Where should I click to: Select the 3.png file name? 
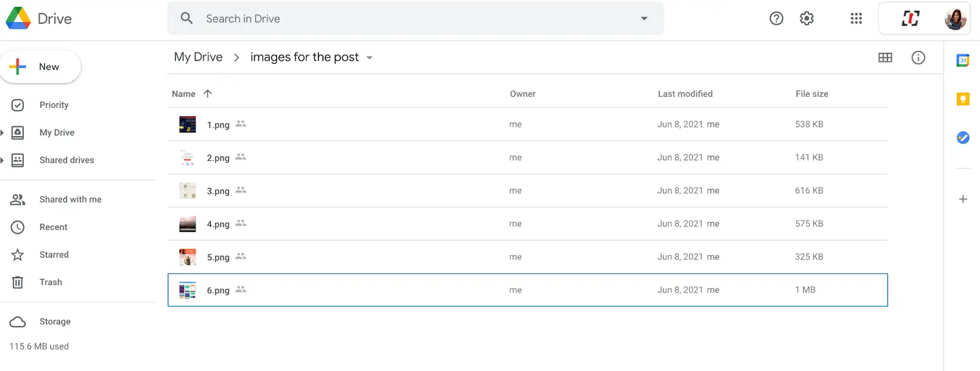click(x=218, y=191)
